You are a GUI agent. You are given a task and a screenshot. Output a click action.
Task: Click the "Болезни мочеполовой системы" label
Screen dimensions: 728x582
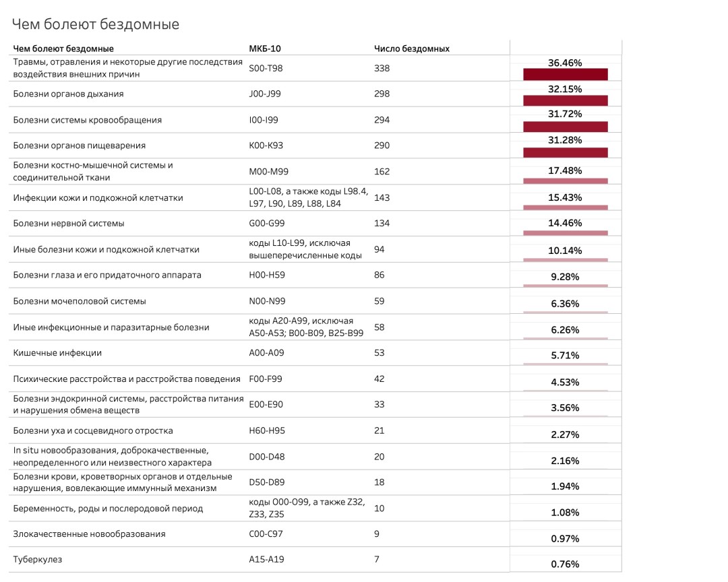tap(79, 301)
